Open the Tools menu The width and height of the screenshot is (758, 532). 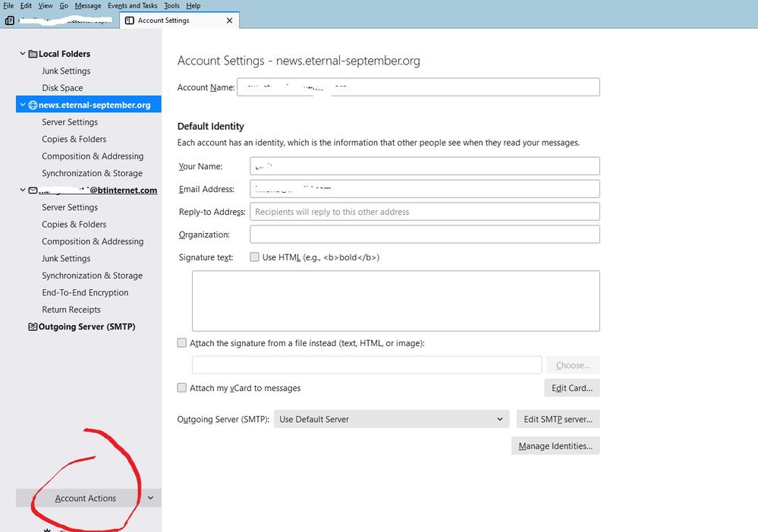pyautogui.click(x=171, y=5)
